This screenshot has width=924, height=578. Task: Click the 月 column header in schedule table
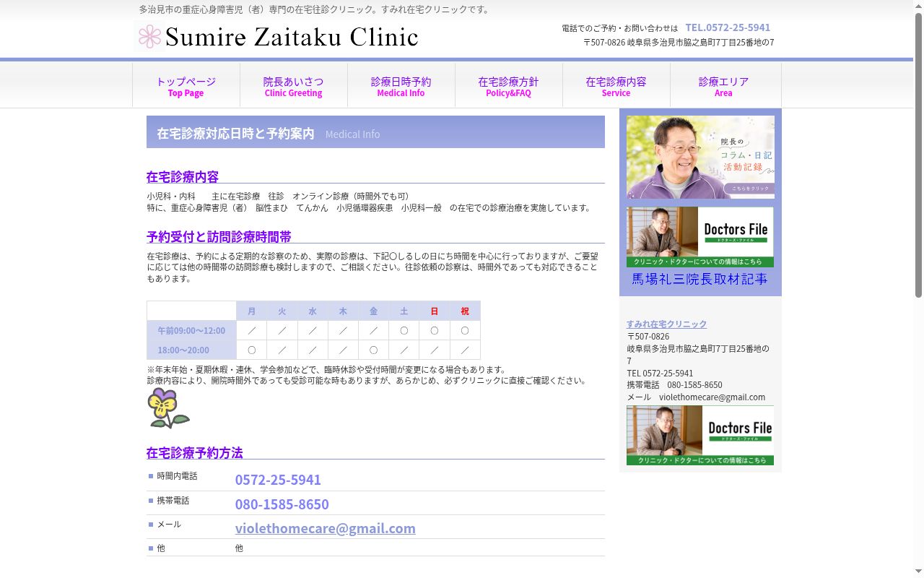(x=251, y=311)
